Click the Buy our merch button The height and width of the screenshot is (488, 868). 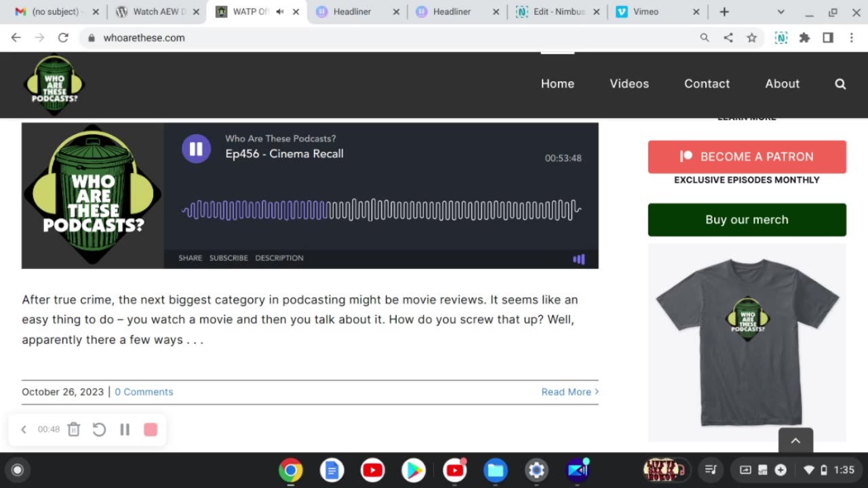(x=747, y=220)
